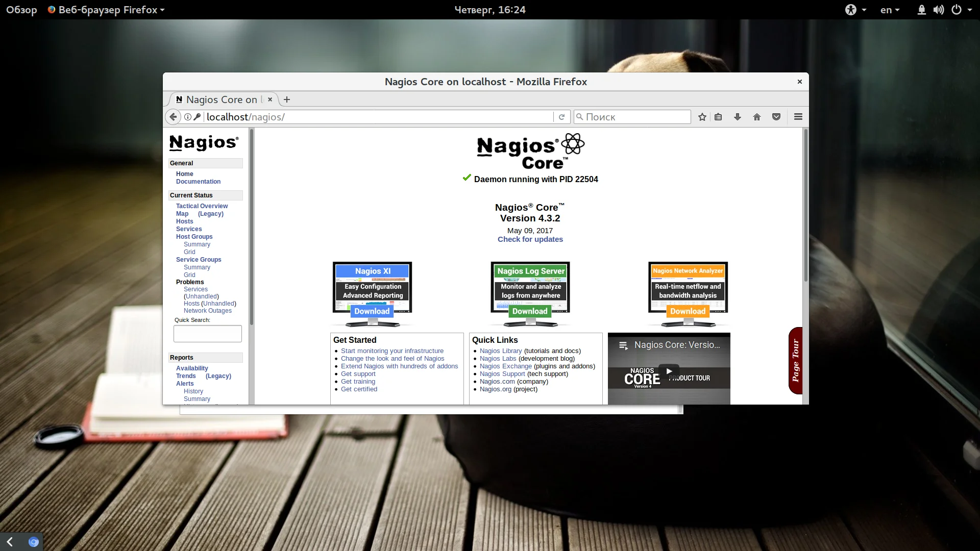
Task: Expand the en keyboard layout dropdown
Action: [890, 10]
